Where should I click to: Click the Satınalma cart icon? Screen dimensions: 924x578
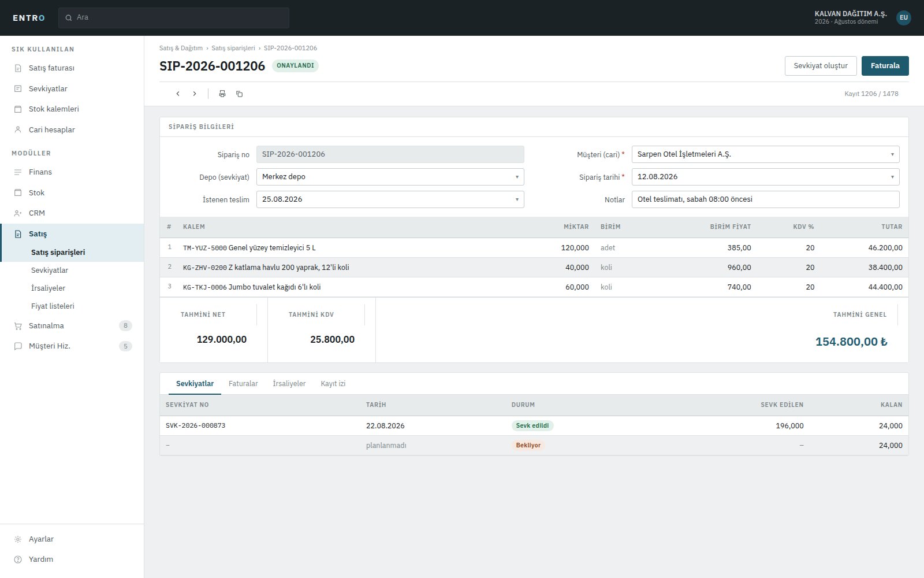click(x=18, y=326)
